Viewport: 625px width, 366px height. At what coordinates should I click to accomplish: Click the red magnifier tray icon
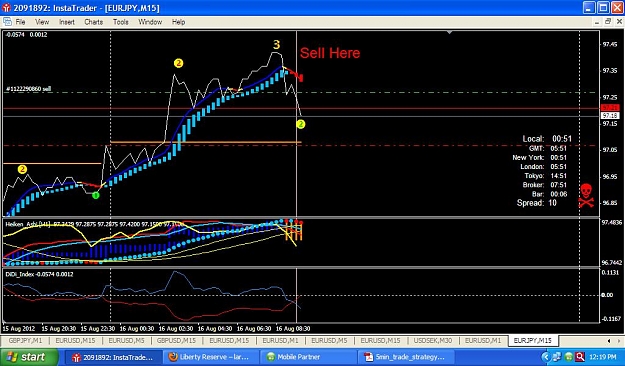pos(580,357)
